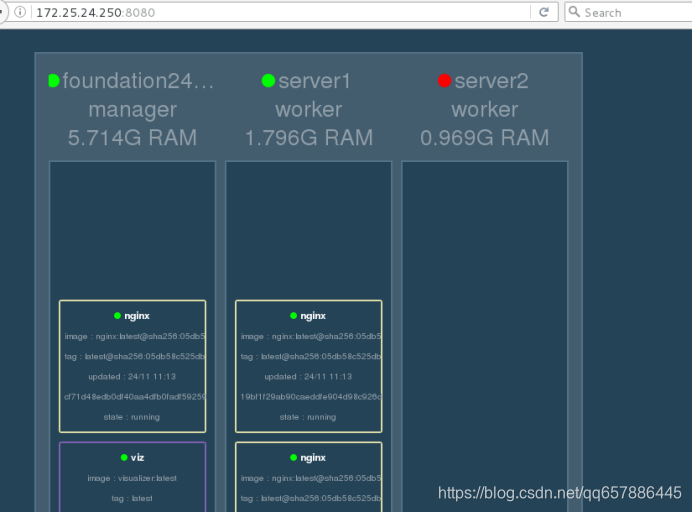
Task: Click updated : 24/11 11:13 in server1 card
Action: (308, 376)
